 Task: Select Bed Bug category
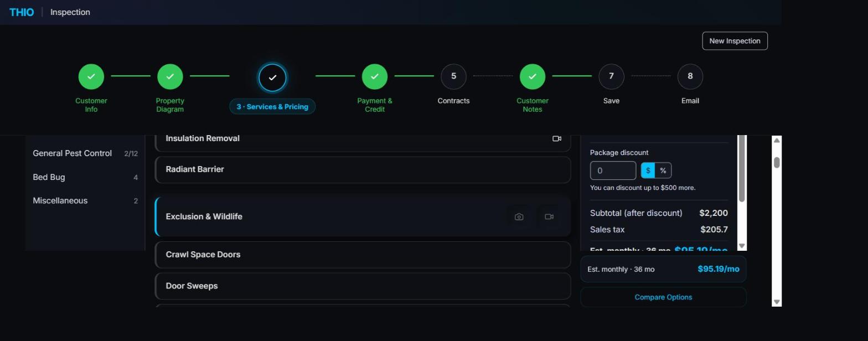tap(85, 177)
